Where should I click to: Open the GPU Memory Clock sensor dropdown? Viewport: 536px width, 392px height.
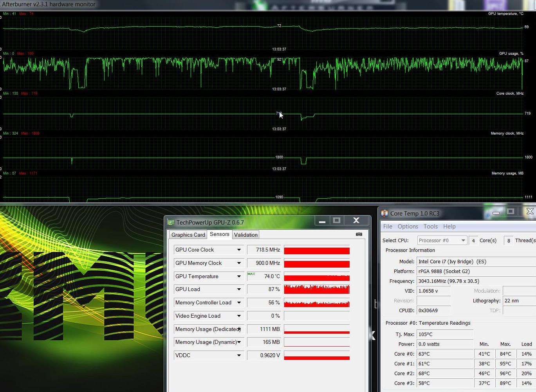239,263
